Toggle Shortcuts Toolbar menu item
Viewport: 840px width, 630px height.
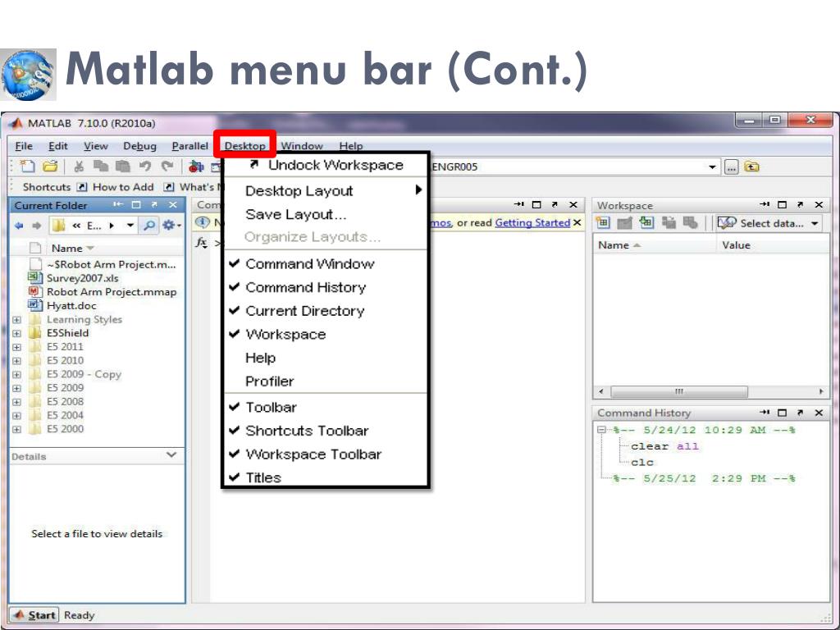pyautogui.click(x=325, y=431)
